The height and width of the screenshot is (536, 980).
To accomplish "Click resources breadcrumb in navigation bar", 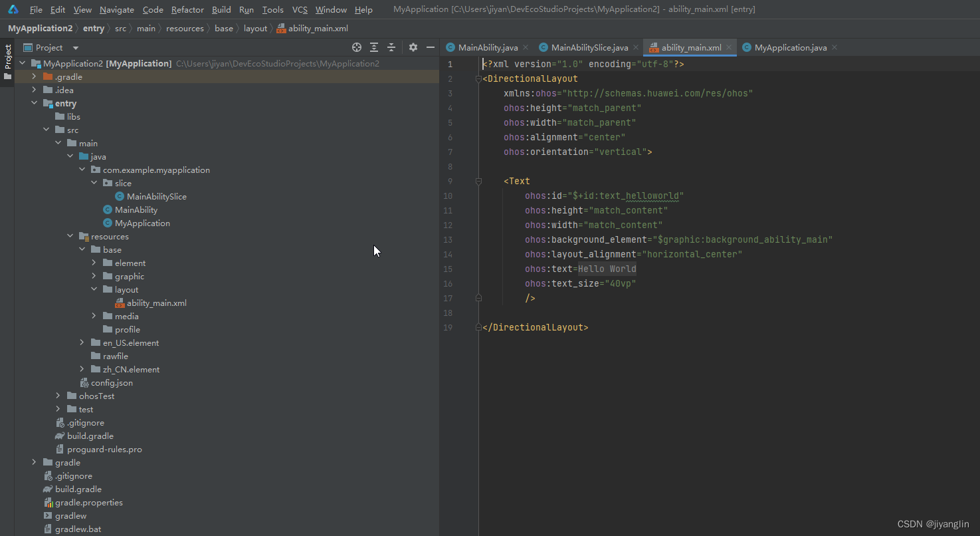I will [x=185, y=28].
